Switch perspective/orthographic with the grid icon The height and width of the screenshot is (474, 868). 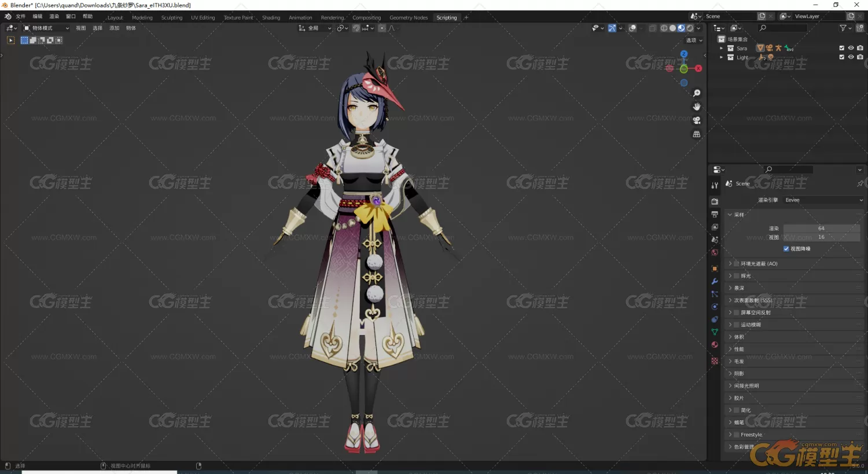(697, 134)
